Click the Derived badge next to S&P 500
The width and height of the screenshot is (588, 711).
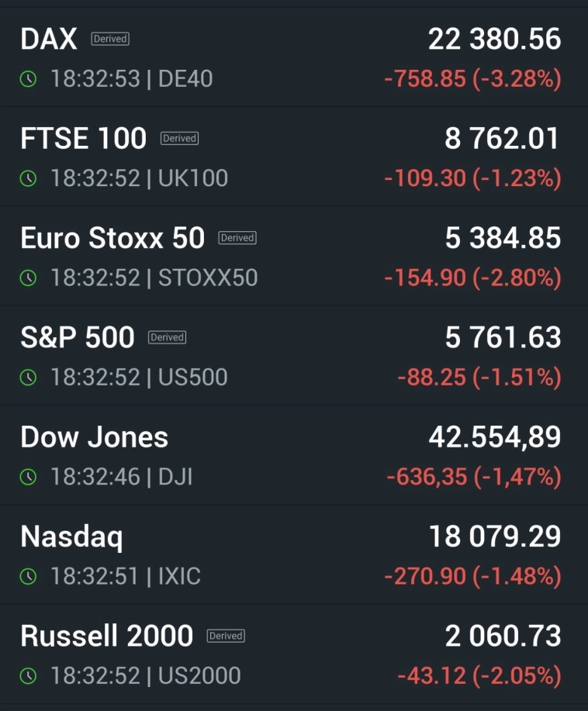coord(167,337)
